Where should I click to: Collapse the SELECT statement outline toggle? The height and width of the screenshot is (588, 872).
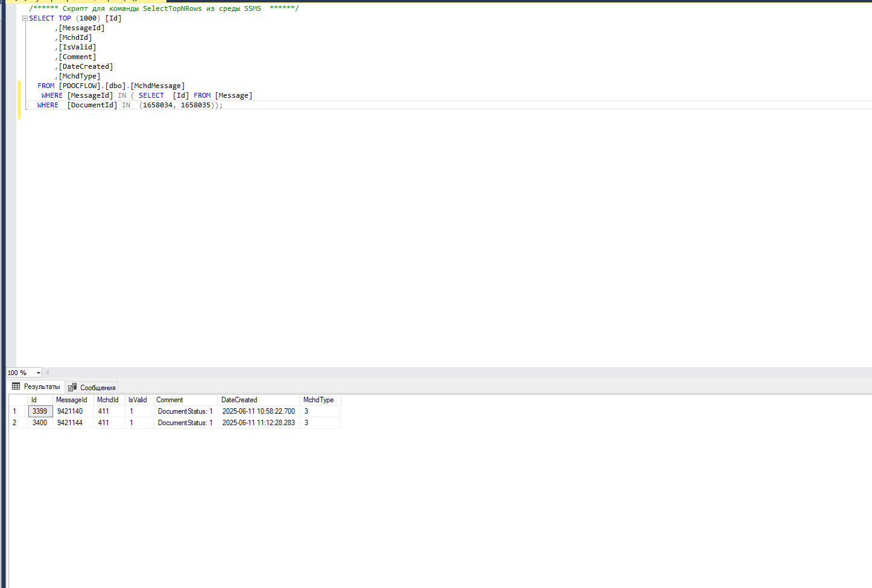25,19
